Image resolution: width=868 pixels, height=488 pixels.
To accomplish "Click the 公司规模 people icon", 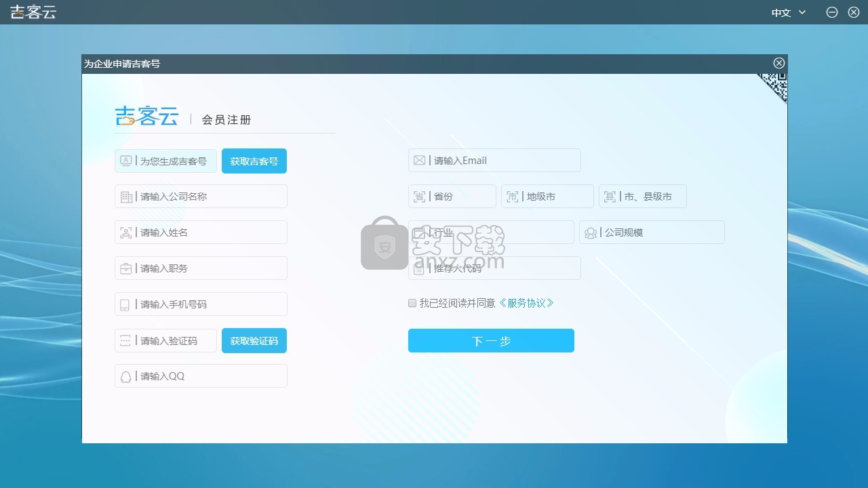I will click(x=591, y=233).
